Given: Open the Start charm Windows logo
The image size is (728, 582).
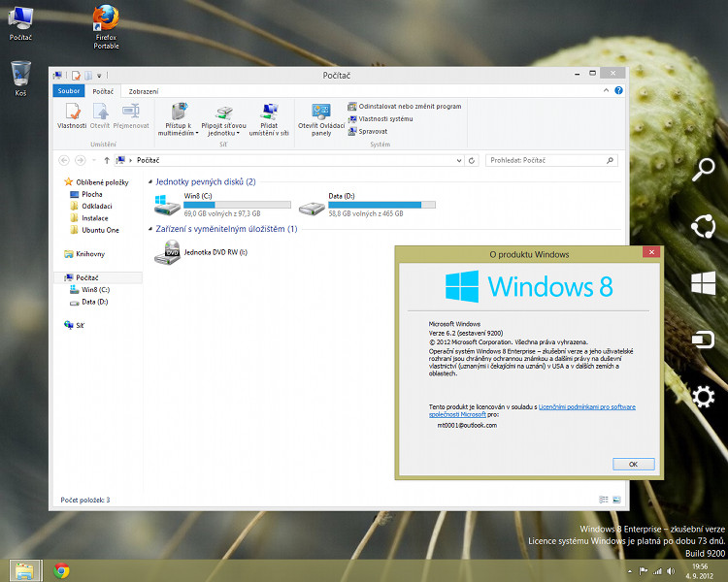Looking at the screenshot, I should click(704, 283).
